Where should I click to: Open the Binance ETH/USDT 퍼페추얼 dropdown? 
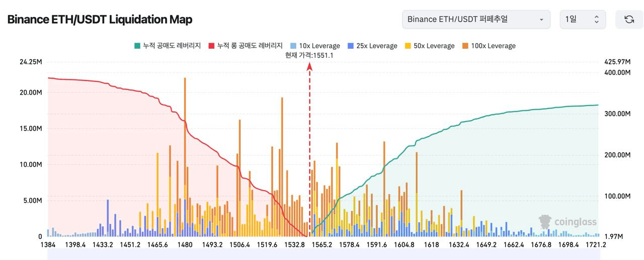click(476, 19)
